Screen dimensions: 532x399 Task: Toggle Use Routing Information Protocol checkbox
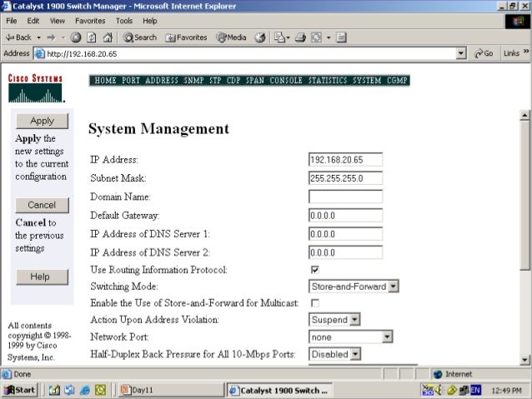pyautogui.click(x=315, y=270)
